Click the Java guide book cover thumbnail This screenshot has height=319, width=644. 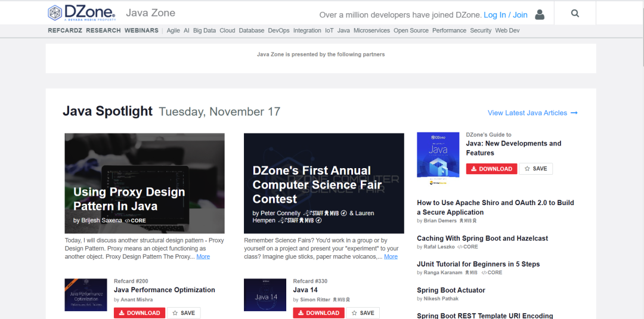pos(438,154)
